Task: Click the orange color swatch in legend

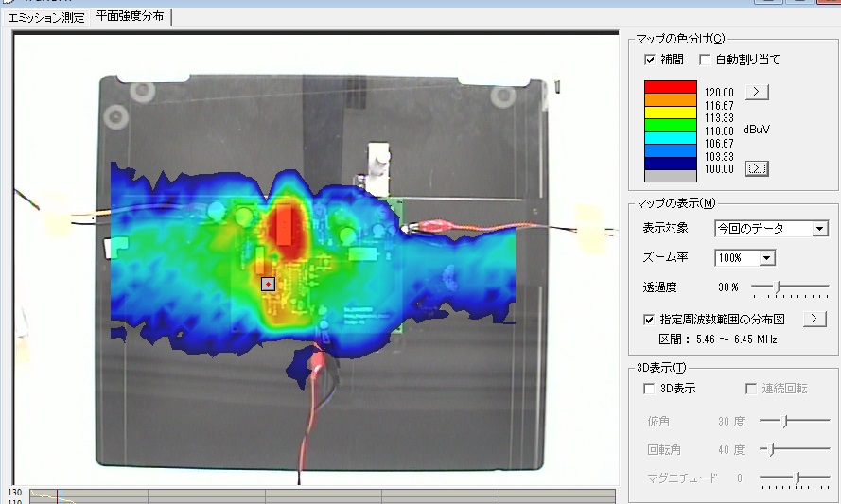Action: [670, 98]
